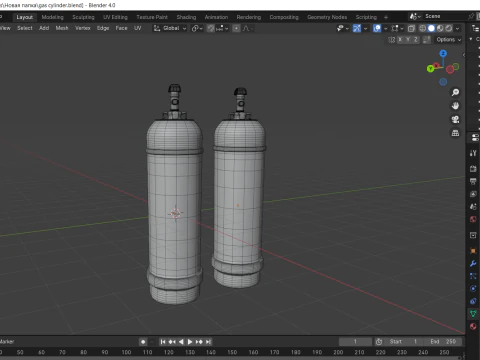Select rendered viewport shading
480x360 pixels.
pyautogui.click(x=449, y=28)
